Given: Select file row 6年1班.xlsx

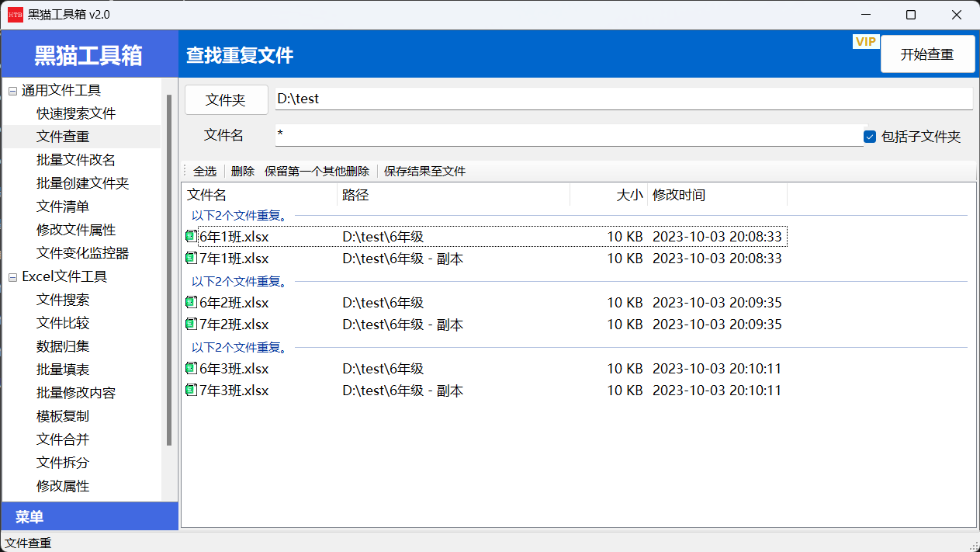Looking at the screenshot, I should point(485,236).
